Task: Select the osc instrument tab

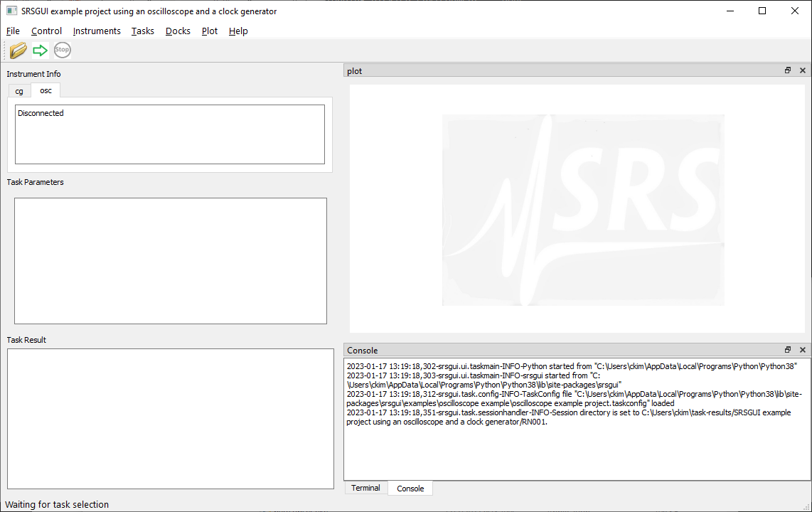Action: [46, 90]
